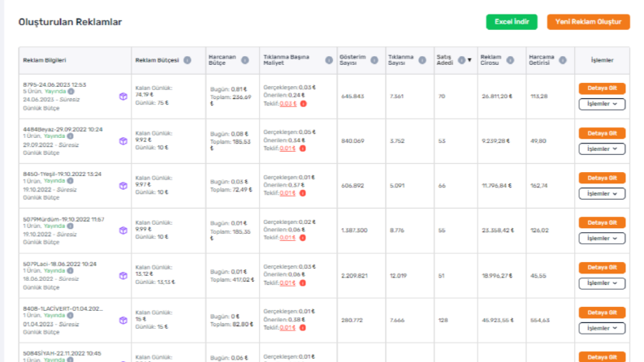Click purple product cube for 8408-1LACİVERT ad

(123, 321)
